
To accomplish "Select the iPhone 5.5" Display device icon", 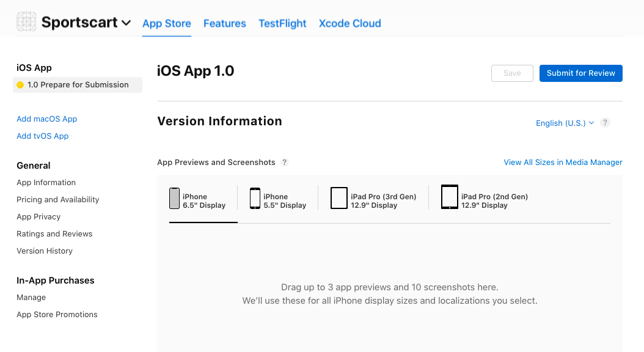I will [255, 197].
